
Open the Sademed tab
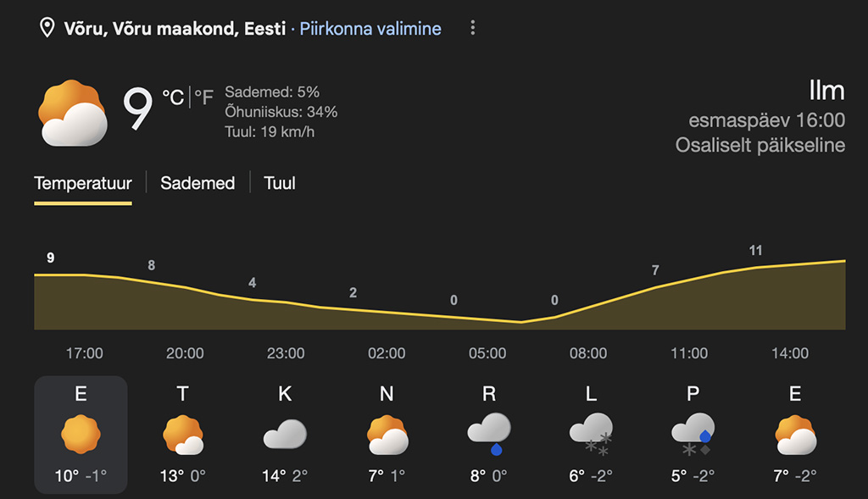pyautogui.click(x=198, y=183)
